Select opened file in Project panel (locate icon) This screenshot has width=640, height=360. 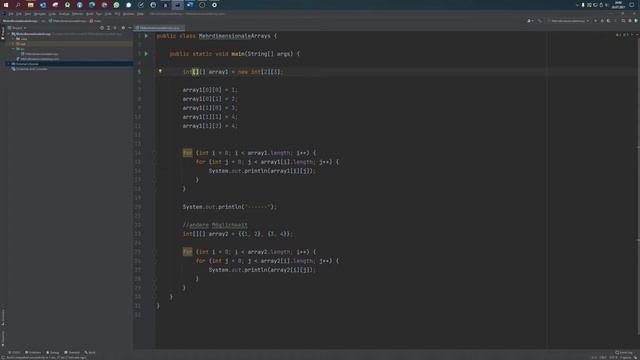click(x=102, y=28)
